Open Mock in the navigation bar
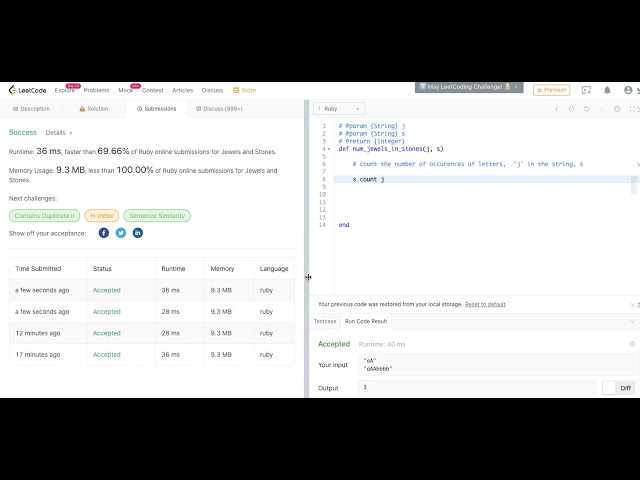This screenshot has height=480, width=640. click(x=126, y=91)
